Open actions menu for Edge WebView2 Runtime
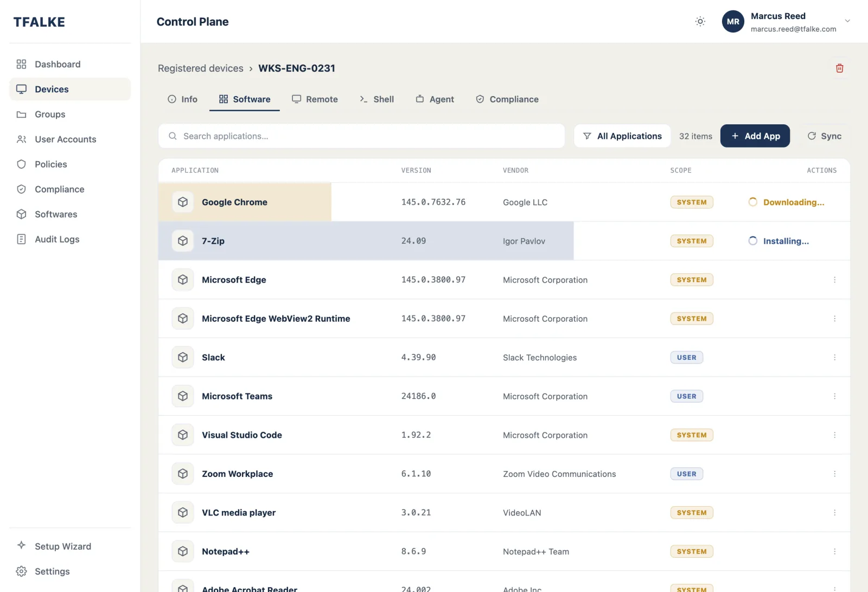This screenshot has height=592, width=868. click(834, 318)
